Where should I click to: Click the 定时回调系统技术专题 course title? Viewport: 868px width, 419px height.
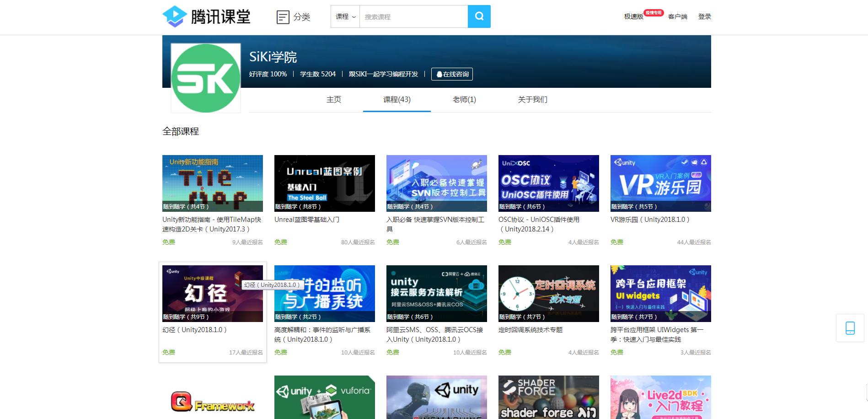(x=530, y=330)
